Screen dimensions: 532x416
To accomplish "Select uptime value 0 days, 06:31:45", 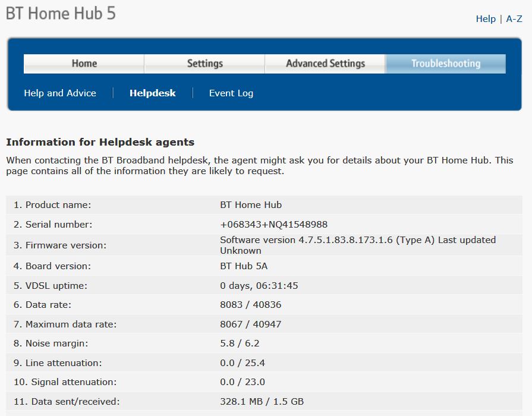I will (259, 286).
